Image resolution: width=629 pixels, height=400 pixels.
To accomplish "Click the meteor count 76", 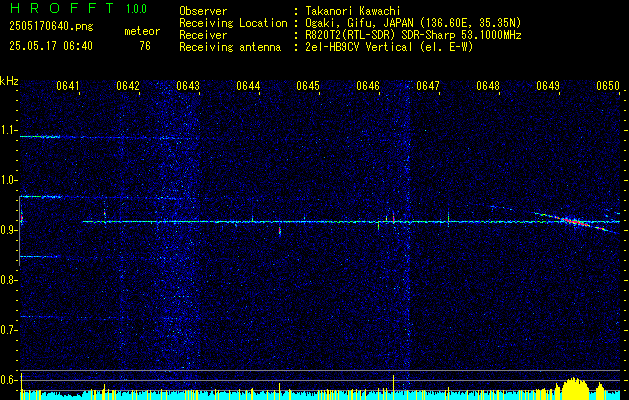I will pos(145,46).
